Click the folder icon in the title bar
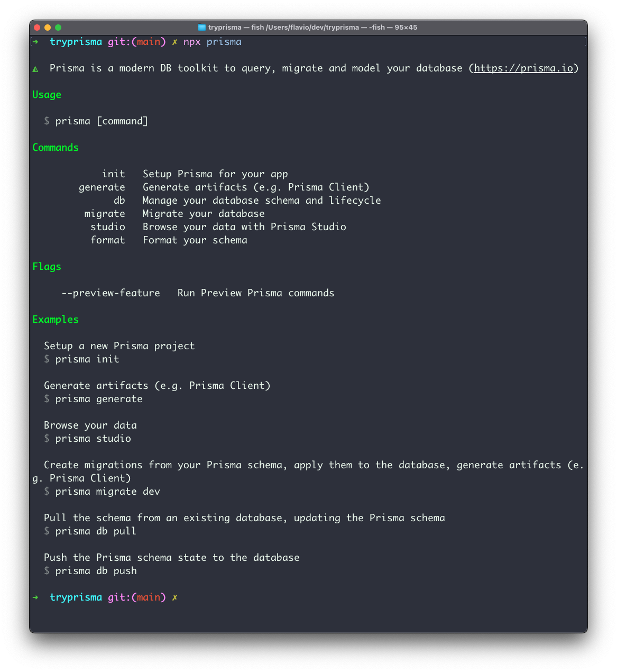The image size is (617, 672). click(x=201, y=28)
